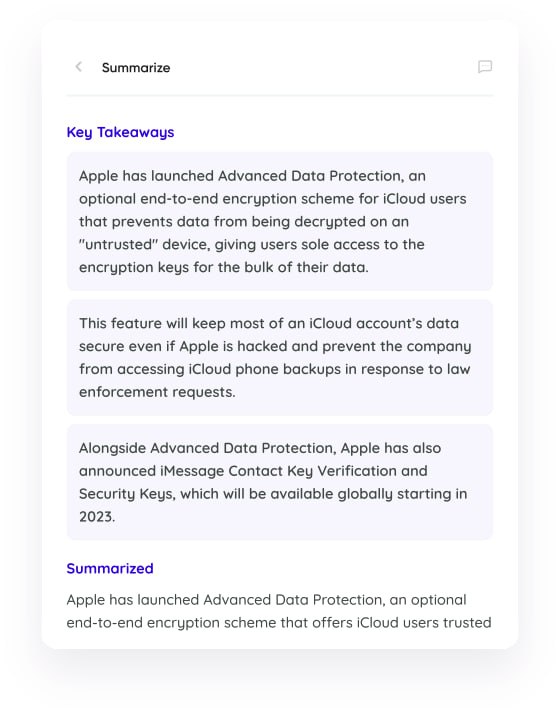Click the line "optional end-to-end encryption scheme for iCloud"
The height and width of the screenshot is (711, 560).
[273, 199]
